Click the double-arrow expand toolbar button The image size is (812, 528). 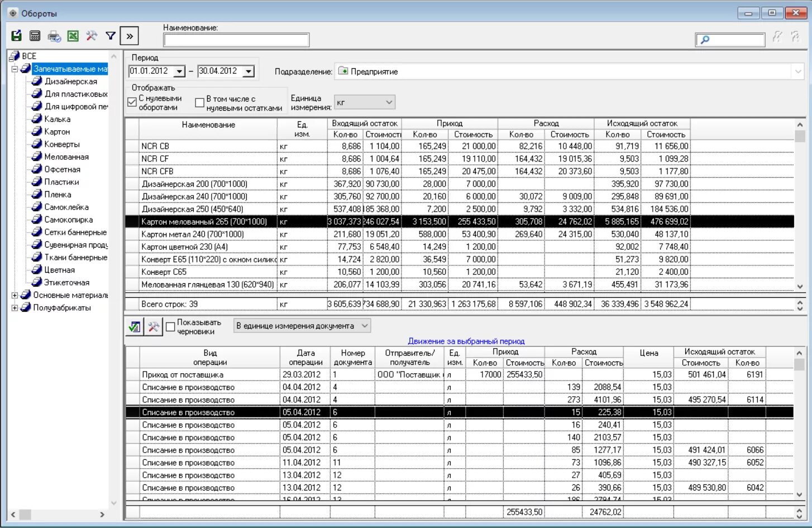pyautogui.click(x=130, y=36)
